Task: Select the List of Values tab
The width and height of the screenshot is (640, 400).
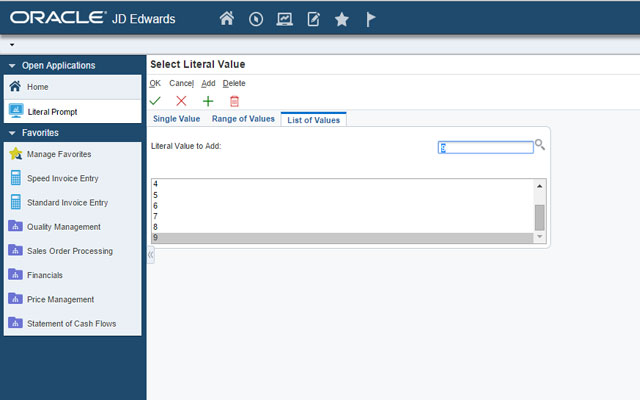Action: click(313, 120)
